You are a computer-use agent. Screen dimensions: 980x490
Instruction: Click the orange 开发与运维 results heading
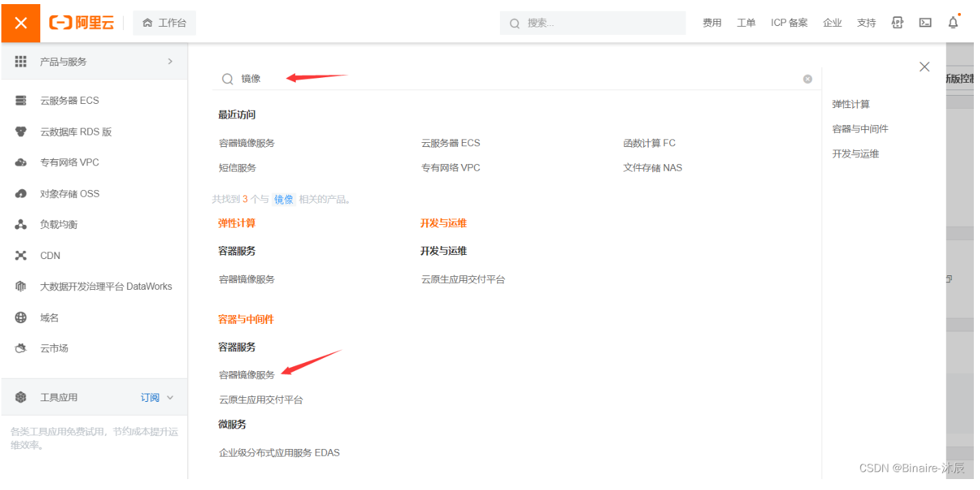(x=443, y=223)
